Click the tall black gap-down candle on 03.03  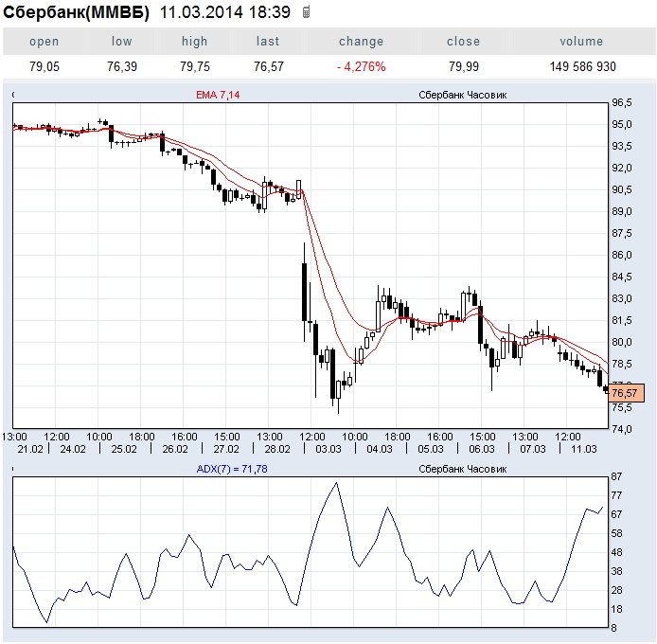tap(304, 292)
